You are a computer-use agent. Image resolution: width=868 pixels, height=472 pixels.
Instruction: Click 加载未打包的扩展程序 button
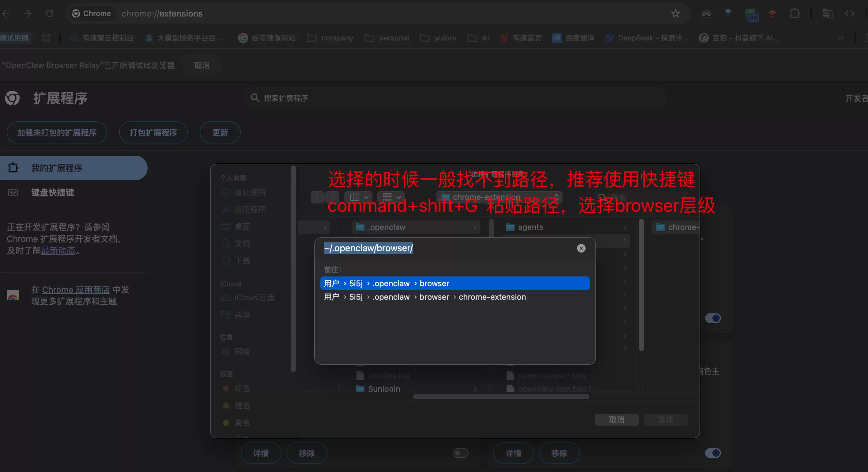57,132
